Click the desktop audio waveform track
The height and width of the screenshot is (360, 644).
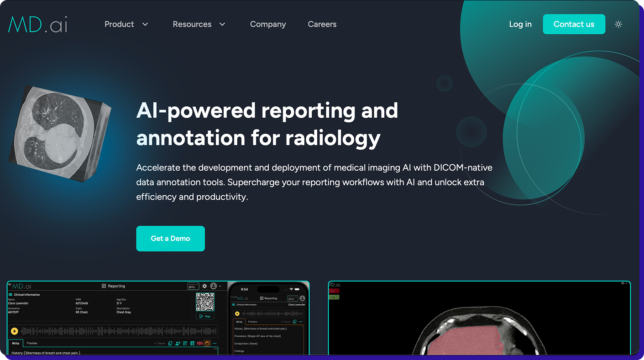118,331
